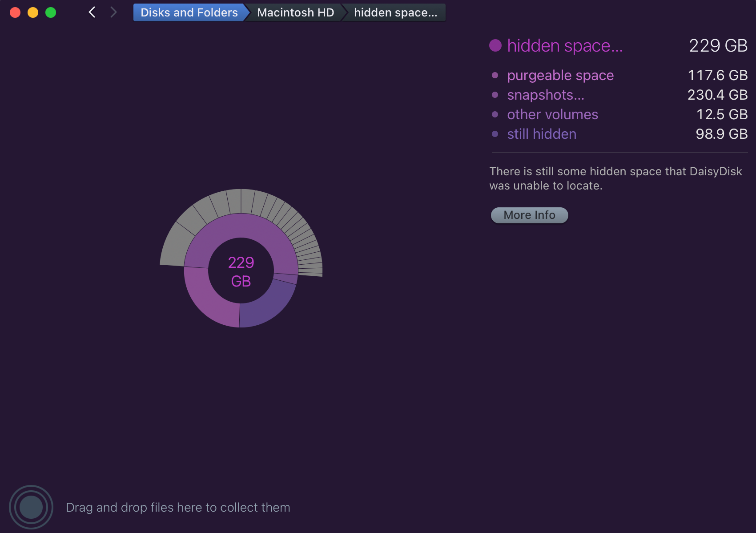Select the hidden space... breadcrumb segment

coord(395,12)
